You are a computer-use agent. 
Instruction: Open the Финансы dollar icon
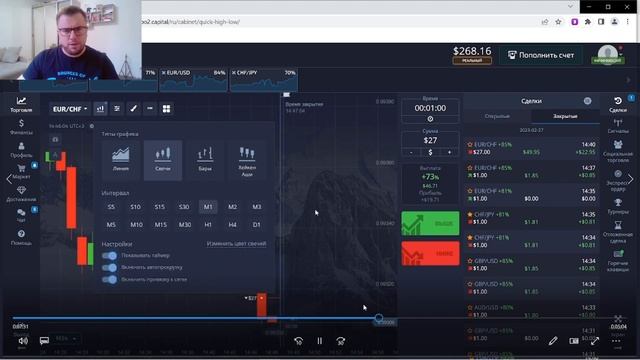(x=21, y=127)
